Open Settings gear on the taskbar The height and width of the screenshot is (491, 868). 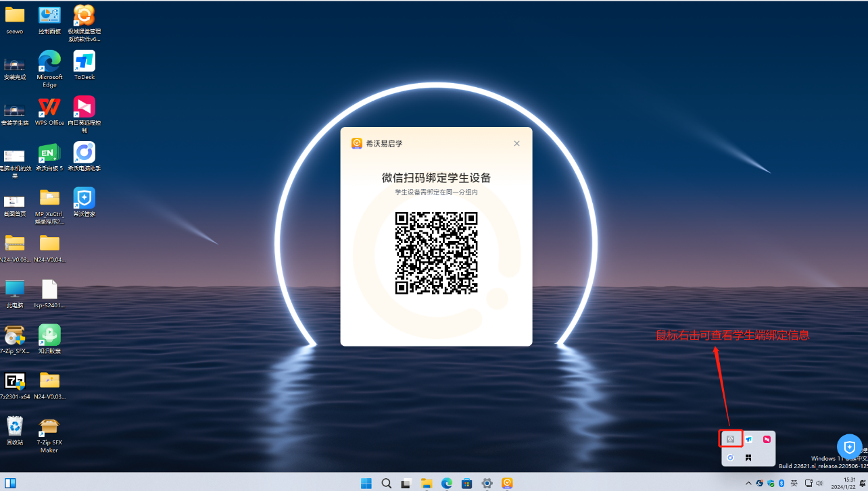(487, 483)
